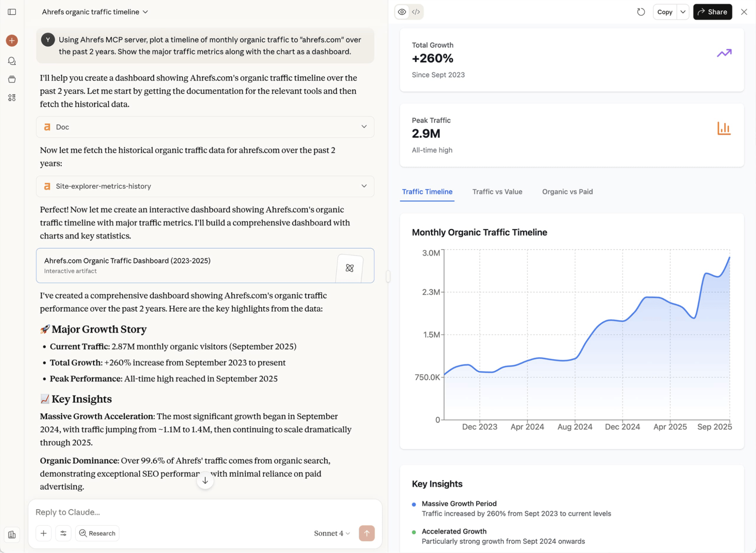Click the 'Since Sept 2023' caption
The width and height of the screenshot is (756, 553).
(x=438, y=75)
